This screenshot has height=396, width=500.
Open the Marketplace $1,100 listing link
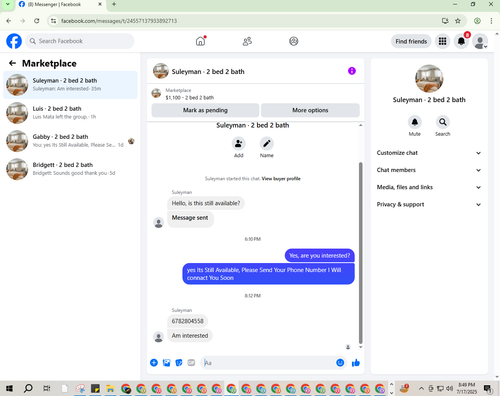click(x=190, y=94)
